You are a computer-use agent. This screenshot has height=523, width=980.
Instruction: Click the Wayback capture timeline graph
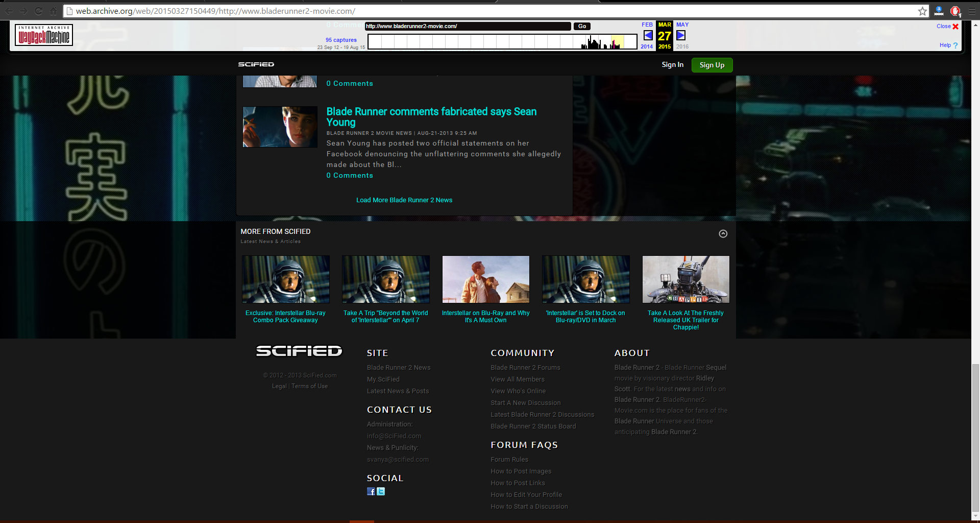[502, 42]
